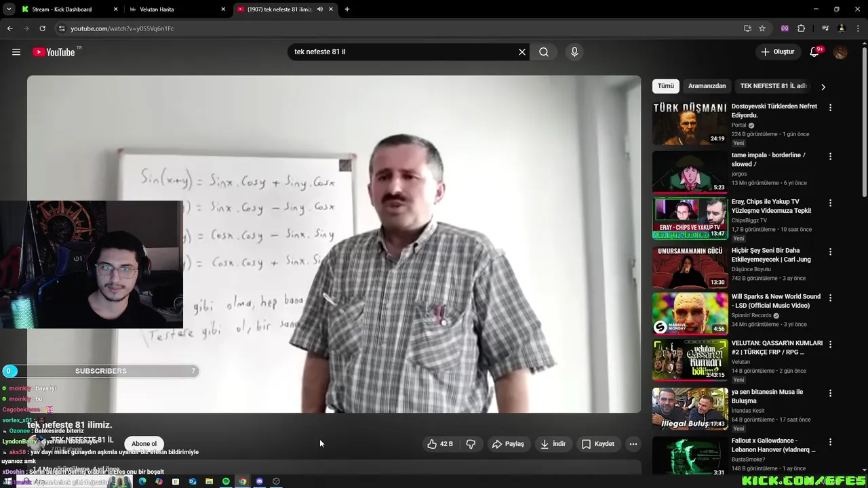
Task: Open options for VELUTAN QASSAR'IN KUMLARI video
Action: (830, 344)
